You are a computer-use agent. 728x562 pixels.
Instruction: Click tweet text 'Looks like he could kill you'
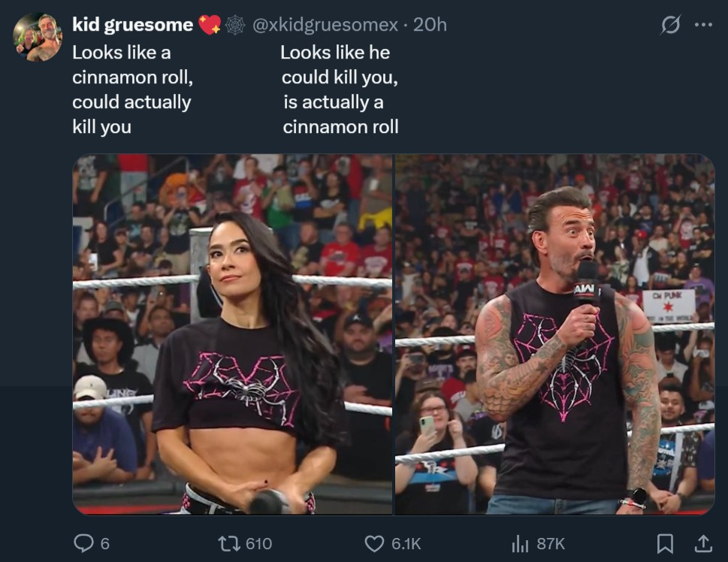(x=339, y=65)
